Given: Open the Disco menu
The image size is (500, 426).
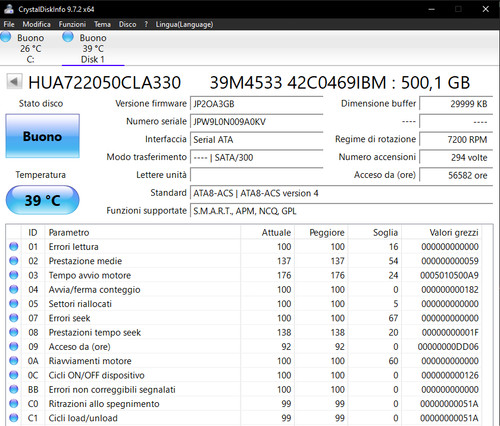Looking at the screenshot, I should (x=127, y=24).
